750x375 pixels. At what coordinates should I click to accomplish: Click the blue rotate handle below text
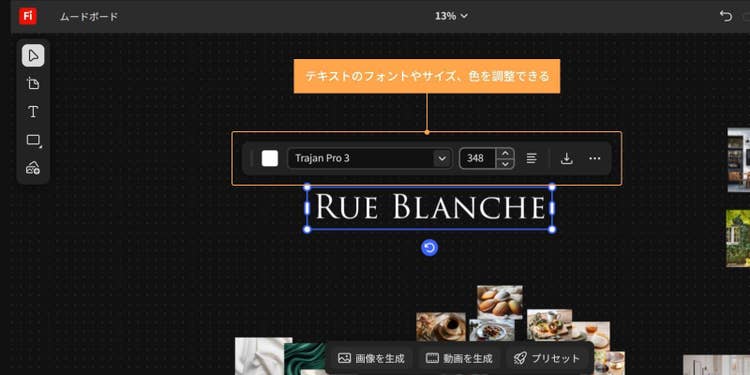click(x=430, y=248)
